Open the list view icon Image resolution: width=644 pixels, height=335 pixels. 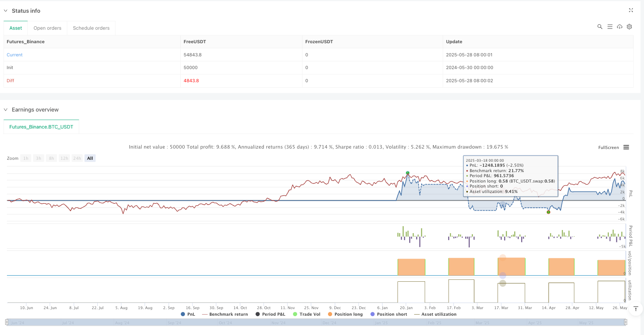click(610, 27)
